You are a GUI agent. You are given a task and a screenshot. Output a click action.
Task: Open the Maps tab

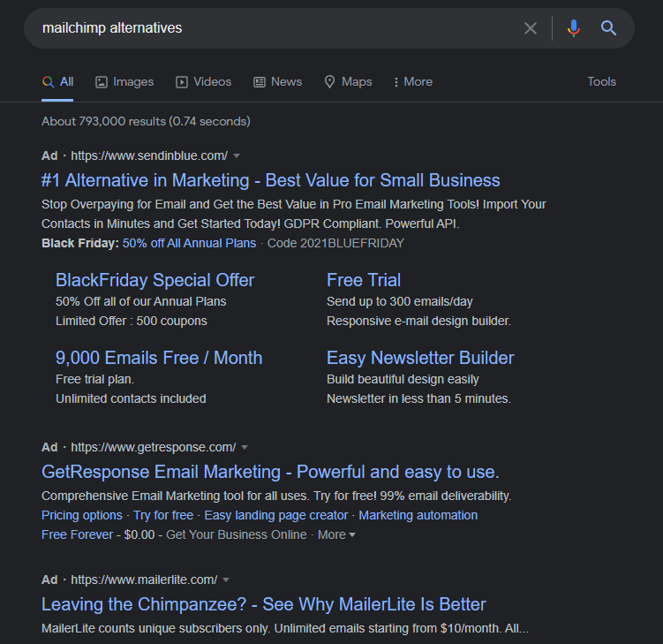[348, 81]
